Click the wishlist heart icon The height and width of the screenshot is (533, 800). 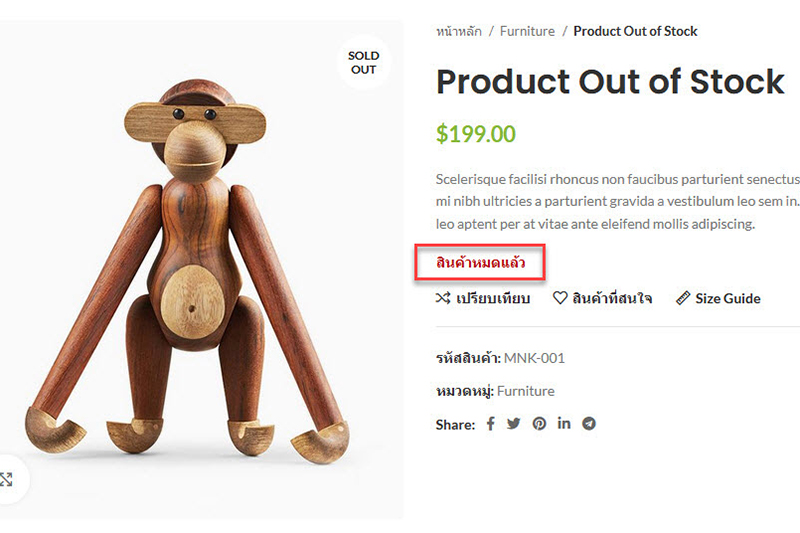560,298
